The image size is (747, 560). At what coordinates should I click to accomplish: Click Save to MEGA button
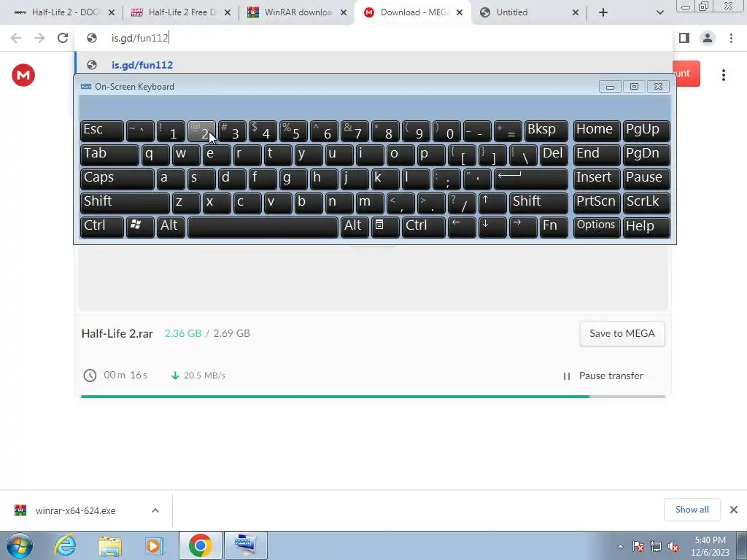[x=622, y=334]
